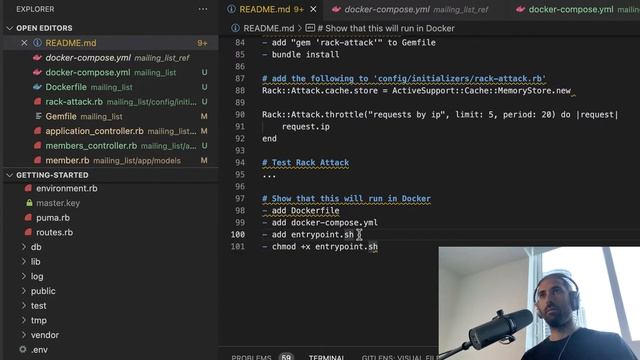Open members_controller.rb from Open Editors
The height and width of the screenshot is (360, 640).
point(111,146)
